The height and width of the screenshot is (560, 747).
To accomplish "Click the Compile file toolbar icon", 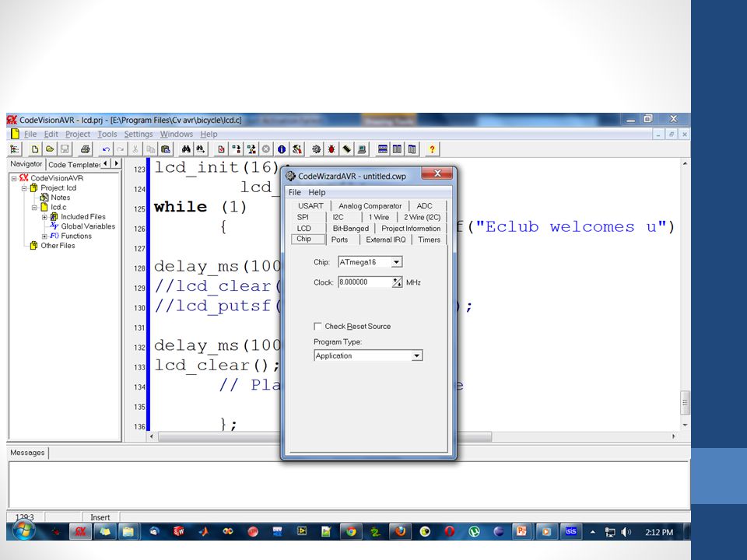I will click(222, 149).
